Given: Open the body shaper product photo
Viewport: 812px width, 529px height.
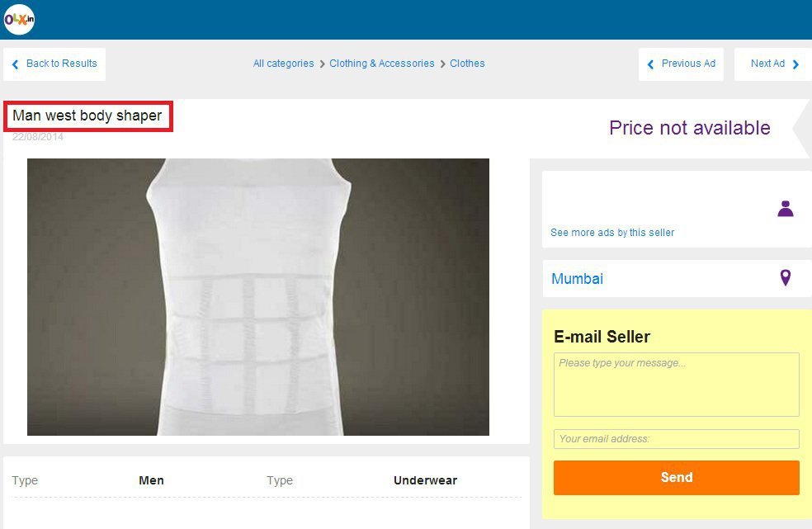Looking at the screenshot, I should 258,297.
